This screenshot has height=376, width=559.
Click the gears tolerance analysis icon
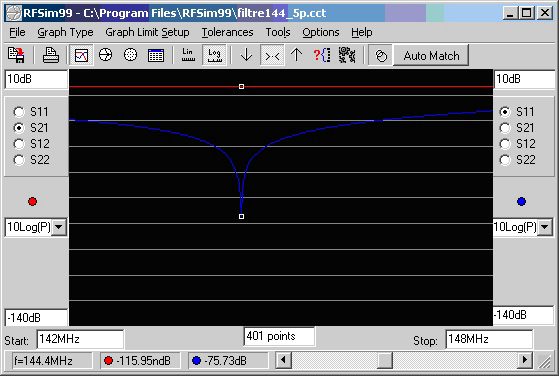click(x=347, y=55)
